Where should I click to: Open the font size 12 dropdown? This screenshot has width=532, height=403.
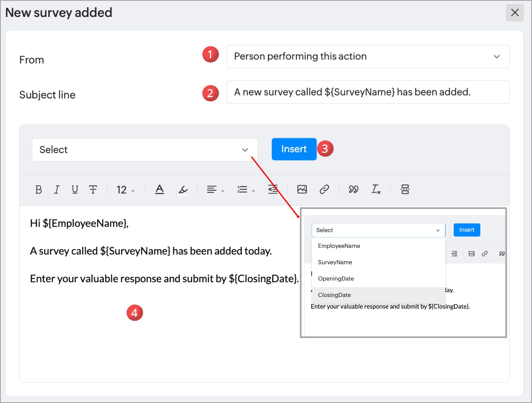click(x=125, y=190)
